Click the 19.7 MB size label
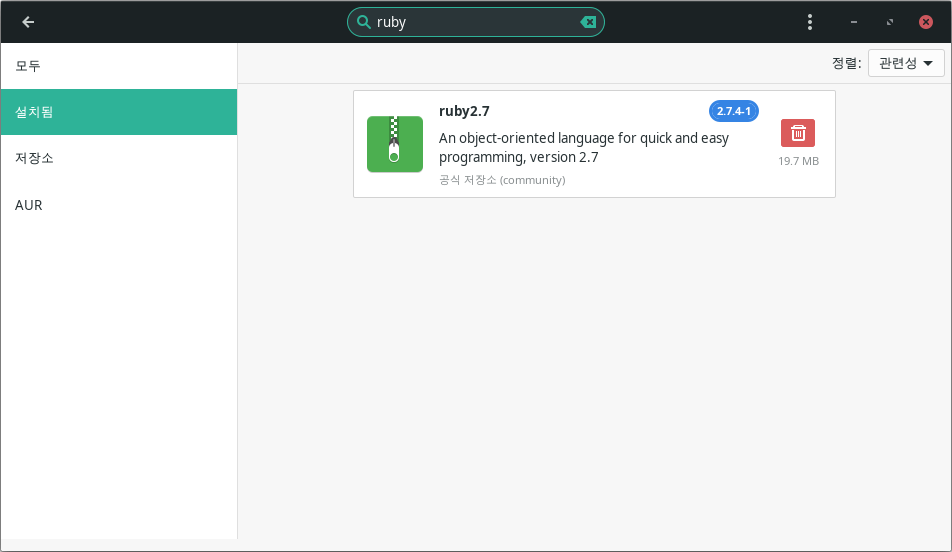The width and height of the screenshot is (952, 552). pos(798,161)
